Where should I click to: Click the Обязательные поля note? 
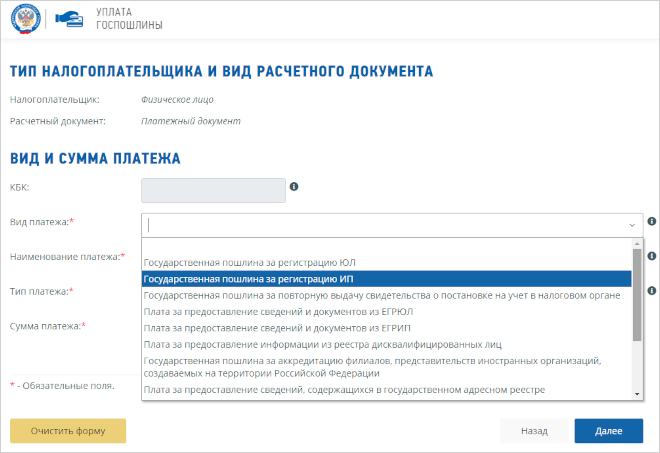coord(62,386)
